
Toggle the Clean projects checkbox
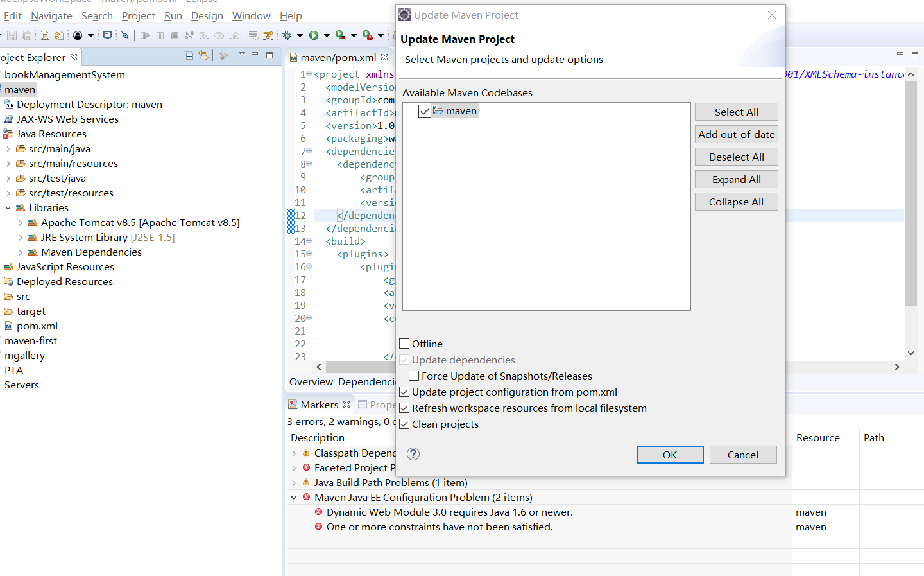tap(404, 424)
